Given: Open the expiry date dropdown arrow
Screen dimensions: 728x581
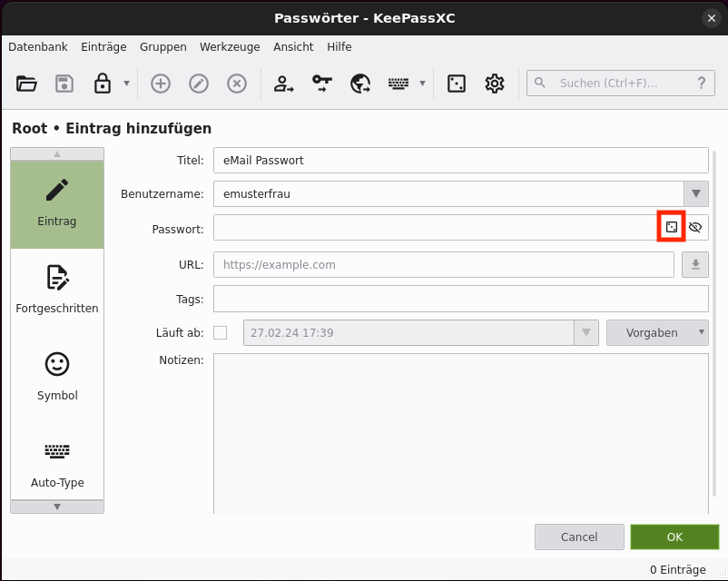Looking at the screenshot, I should (x=586, y=332).
